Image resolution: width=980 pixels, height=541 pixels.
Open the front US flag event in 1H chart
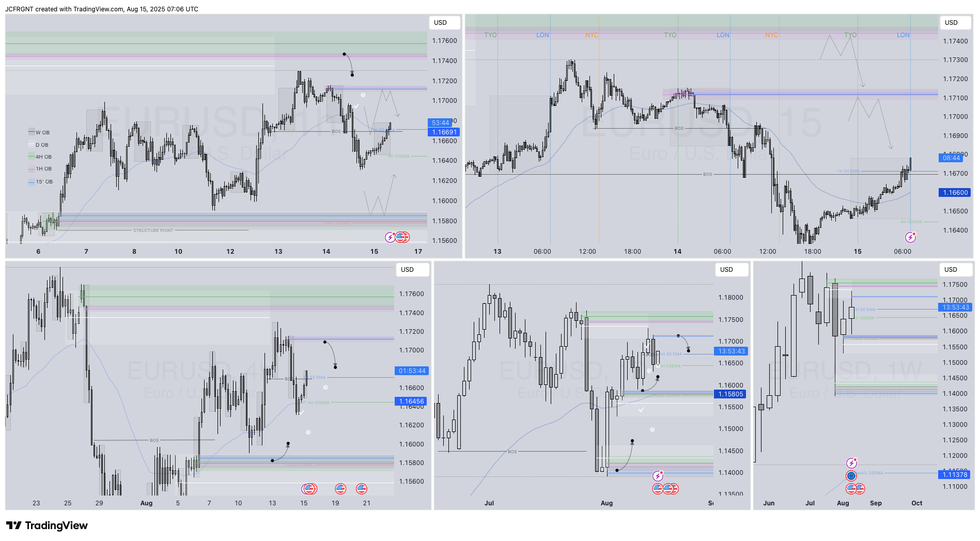(400, 237)
